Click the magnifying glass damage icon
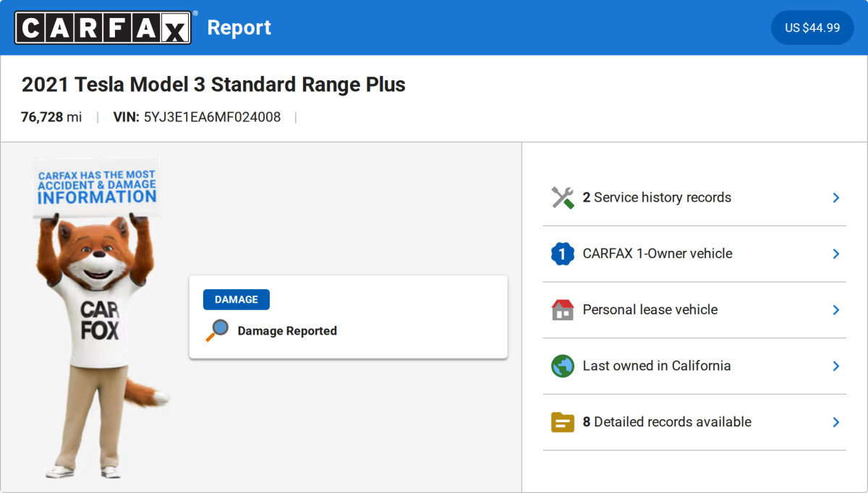The width and height of the screenshot is (868, 493). click(217, 330)
